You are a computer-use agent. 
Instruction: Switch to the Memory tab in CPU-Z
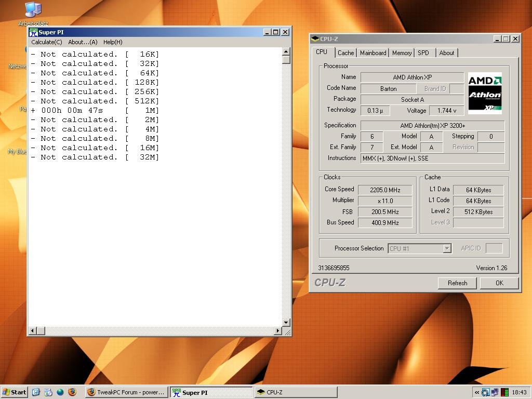[402, 53]
